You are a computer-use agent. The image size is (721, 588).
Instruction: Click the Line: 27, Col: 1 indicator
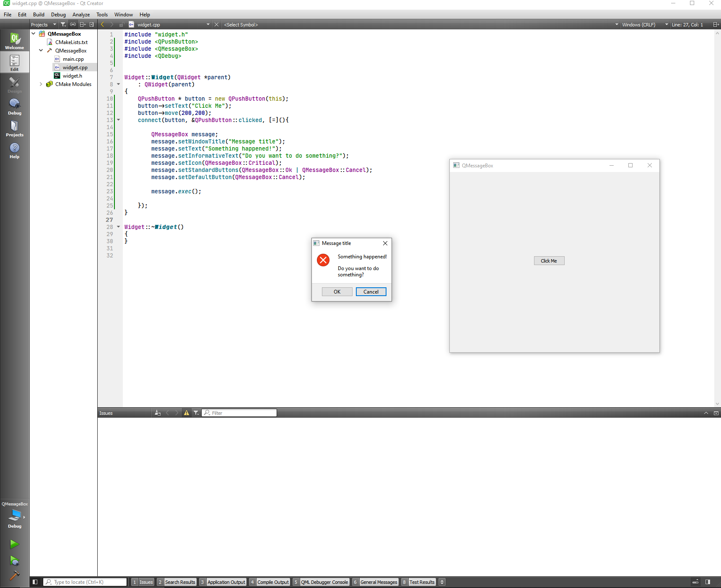pyautogui.click(x=687, y=24)
